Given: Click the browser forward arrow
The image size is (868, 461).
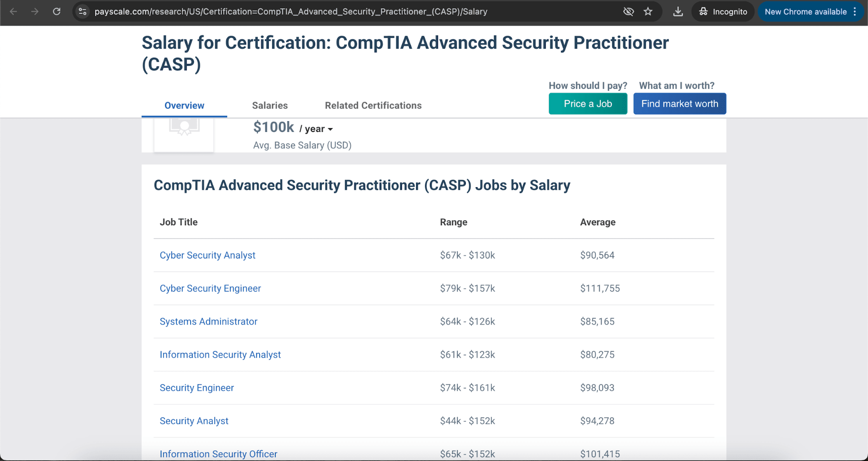Looking at the screenshot, I should 35,12.
